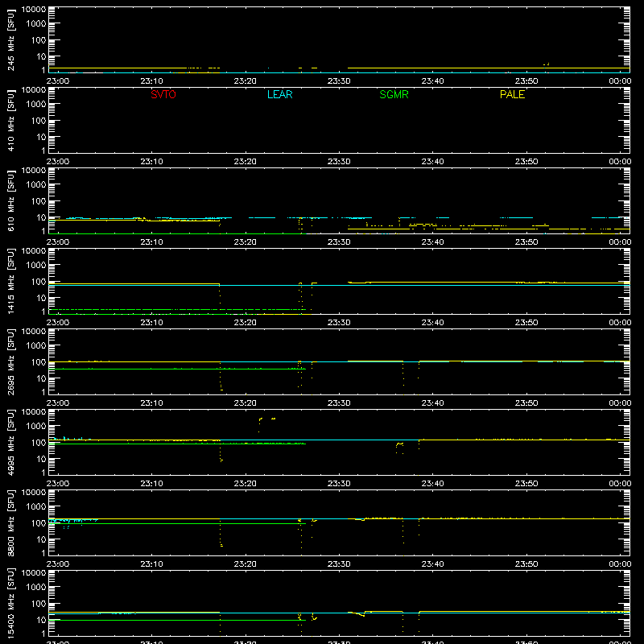Click the 23:10 time label under 245 MHz panel
Viewport: 644px width, 644px height.
point(151,81)
